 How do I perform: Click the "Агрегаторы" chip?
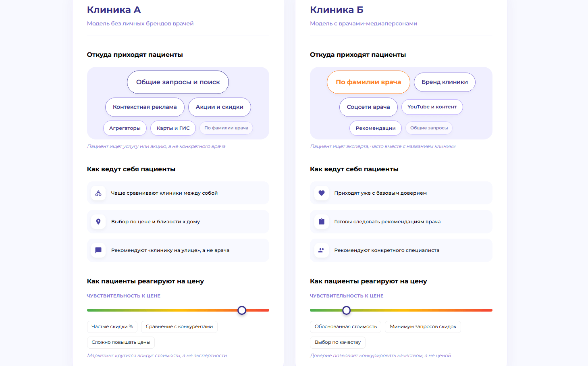click(125, 128)
